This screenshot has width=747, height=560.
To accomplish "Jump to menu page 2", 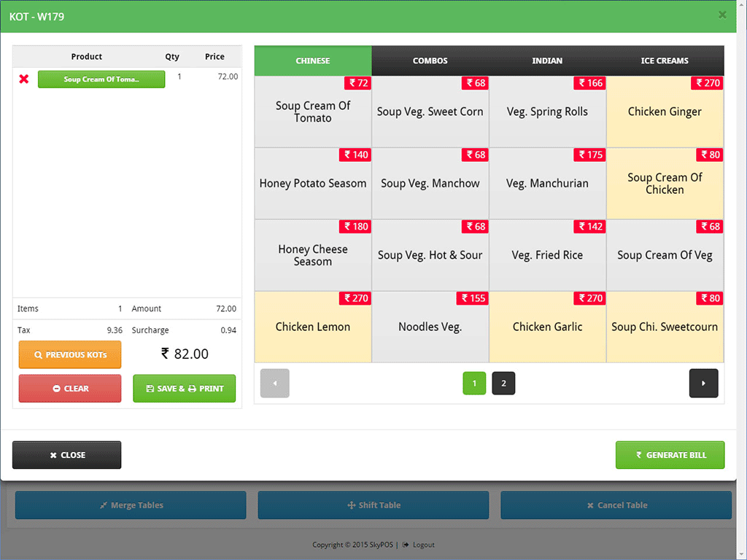I will click(x=503, y=384).
